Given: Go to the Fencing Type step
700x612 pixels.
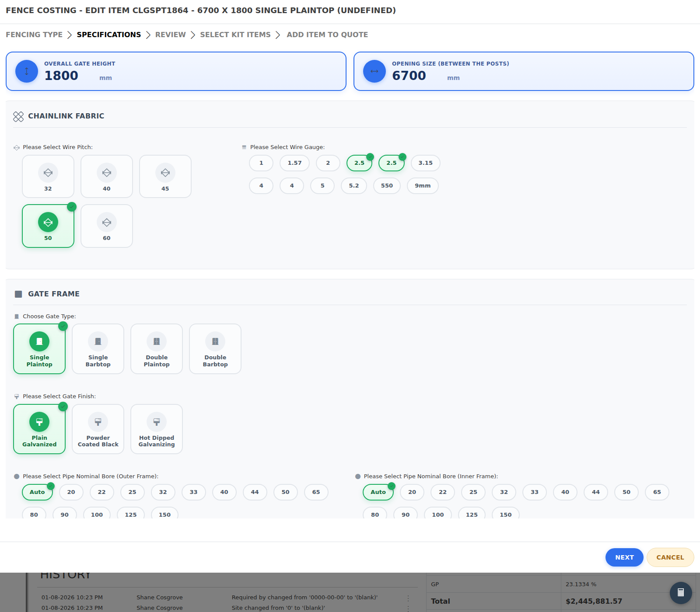Looking at the screenshot, I should click(34, 35).
